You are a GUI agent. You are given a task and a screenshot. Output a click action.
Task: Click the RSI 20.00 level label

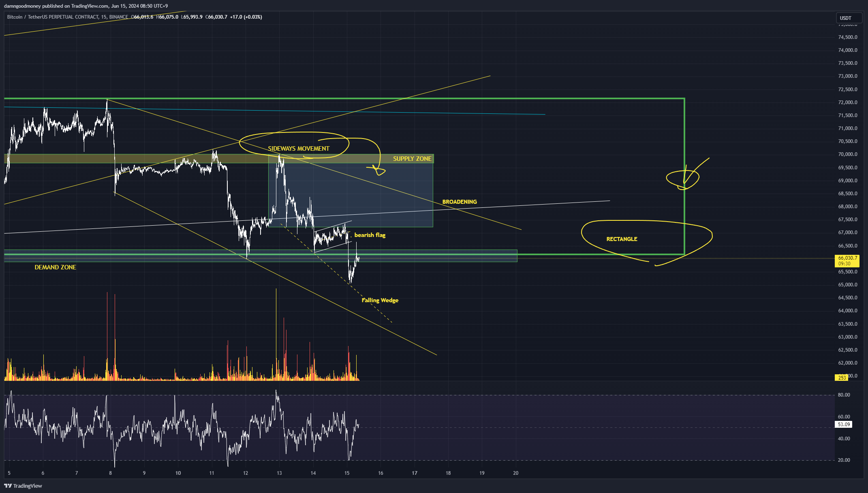844,460
